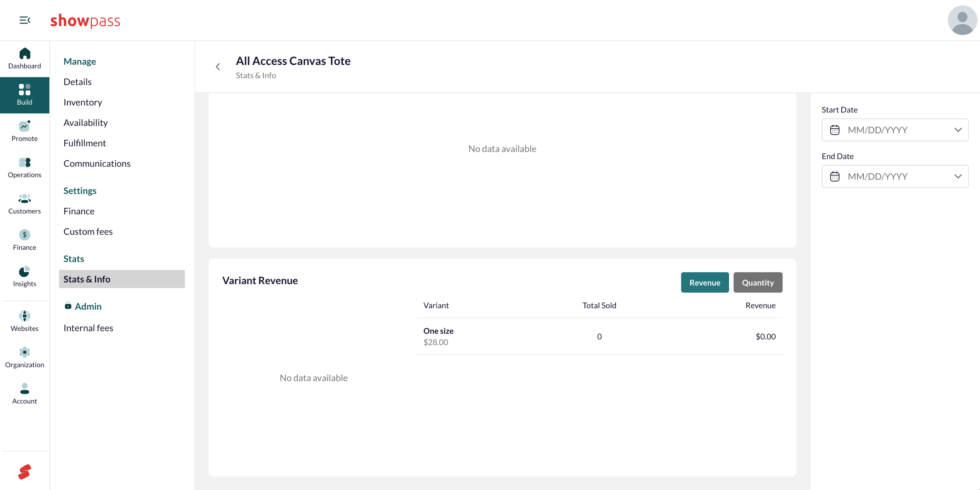Image resolution: width=980 pixels, height=490 pixels.
Task: Open the Custom fees page
Action: click(88, 232)
